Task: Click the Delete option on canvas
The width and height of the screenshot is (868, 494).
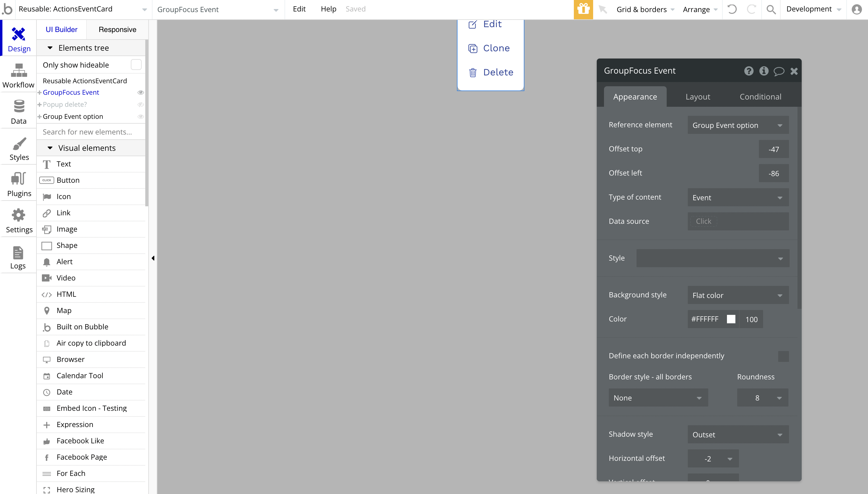Action: tap(497, 72)
